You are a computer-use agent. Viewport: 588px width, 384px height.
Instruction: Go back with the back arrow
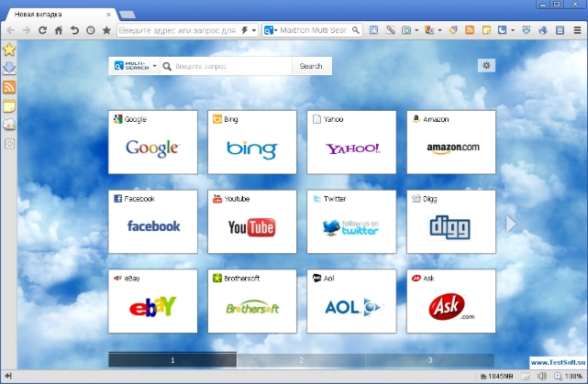[10, 30]
